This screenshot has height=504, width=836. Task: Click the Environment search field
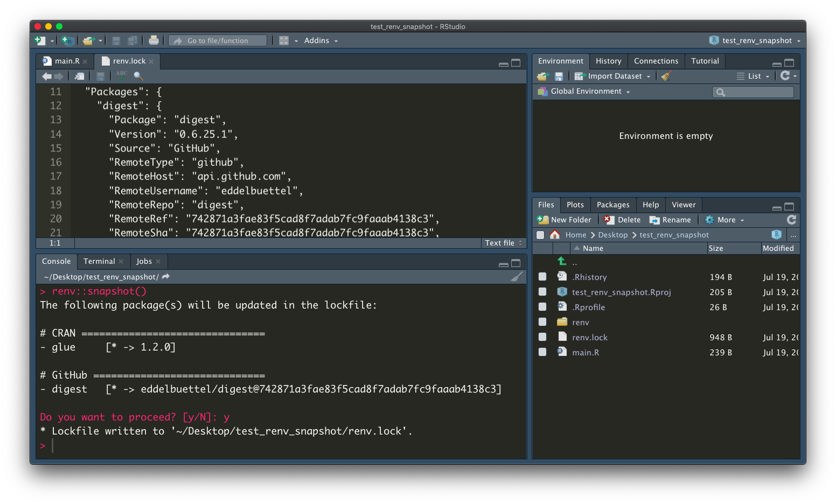(753, 92)
